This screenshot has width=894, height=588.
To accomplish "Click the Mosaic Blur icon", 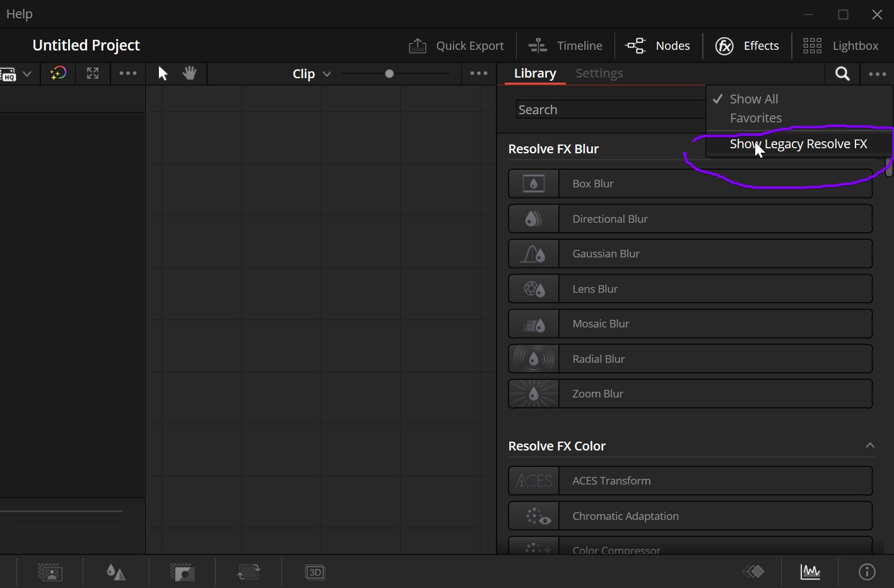I will coord(534,324).
